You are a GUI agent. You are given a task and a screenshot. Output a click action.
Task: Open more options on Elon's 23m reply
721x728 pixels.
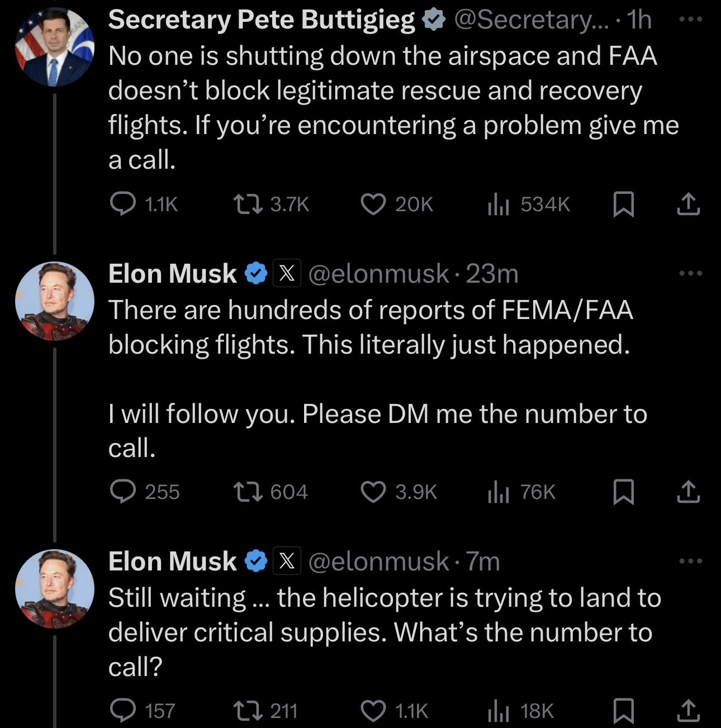[691, 272]
